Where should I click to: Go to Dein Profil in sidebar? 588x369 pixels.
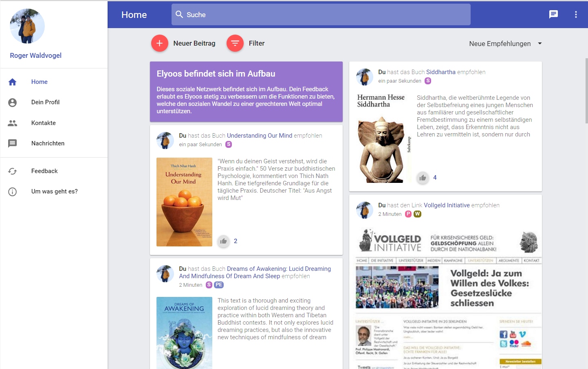45,102
